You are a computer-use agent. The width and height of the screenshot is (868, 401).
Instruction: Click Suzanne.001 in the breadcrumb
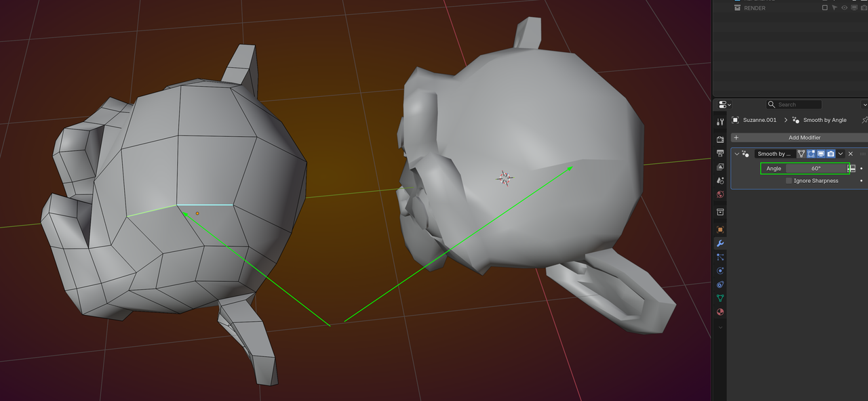pos(759,120)
